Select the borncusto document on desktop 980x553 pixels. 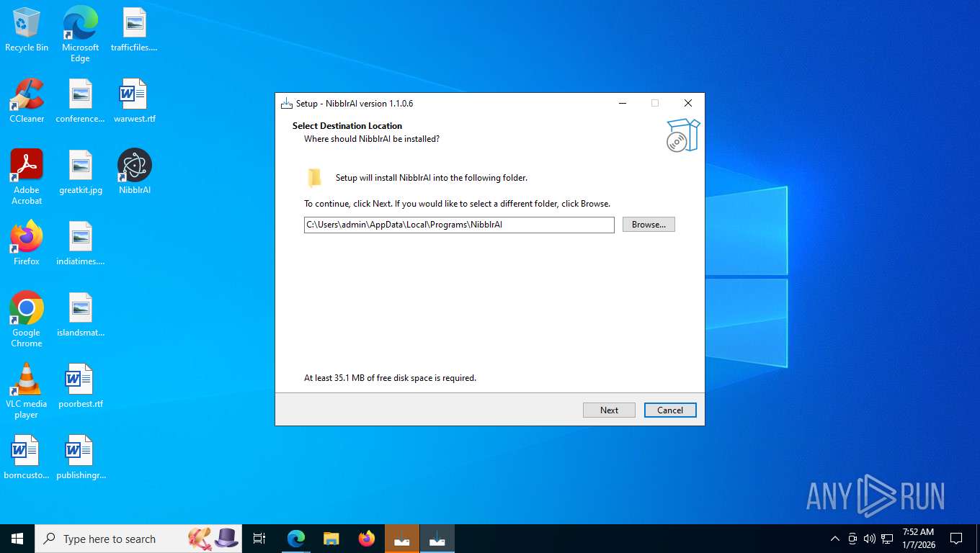tap(27, 457)
